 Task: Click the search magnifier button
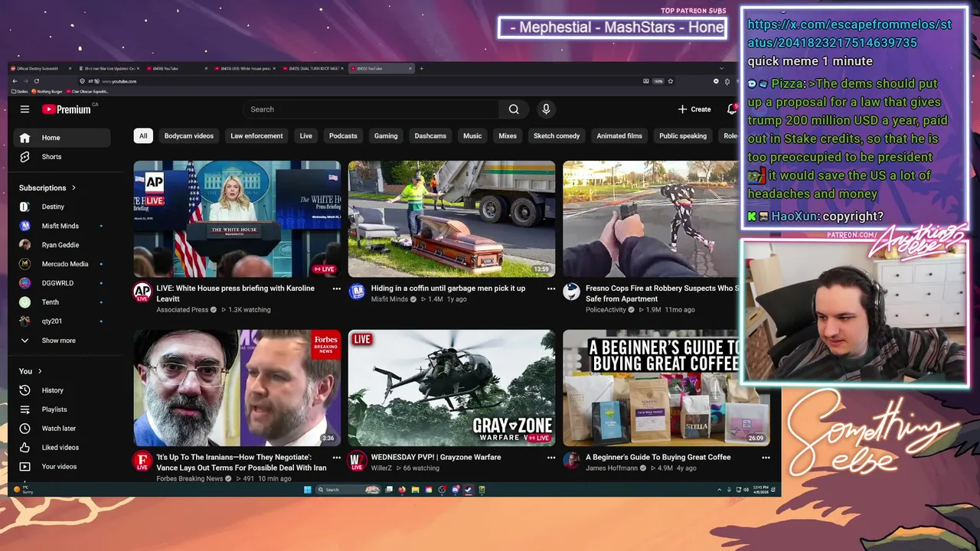tap(514, 109)
